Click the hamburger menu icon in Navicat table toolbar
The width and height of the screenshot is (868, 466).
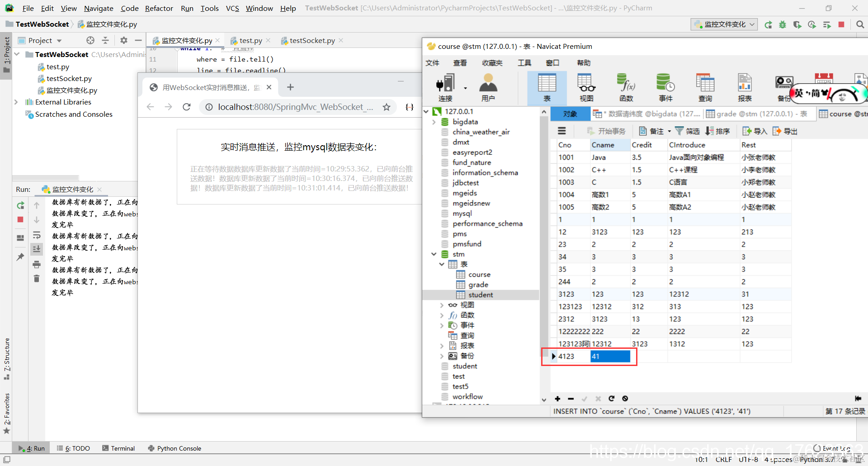point(562,131)
